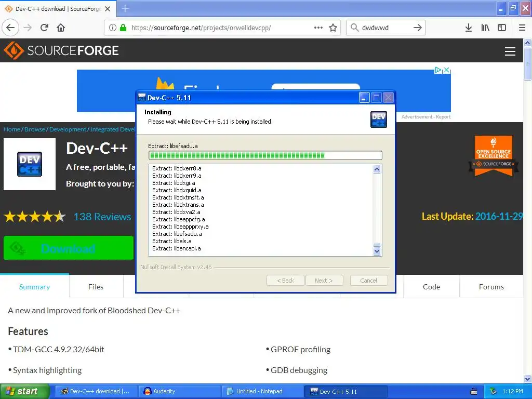Submit search with the go arrow
The height and width of the screenshot is (399, 532).
[417, 28]
